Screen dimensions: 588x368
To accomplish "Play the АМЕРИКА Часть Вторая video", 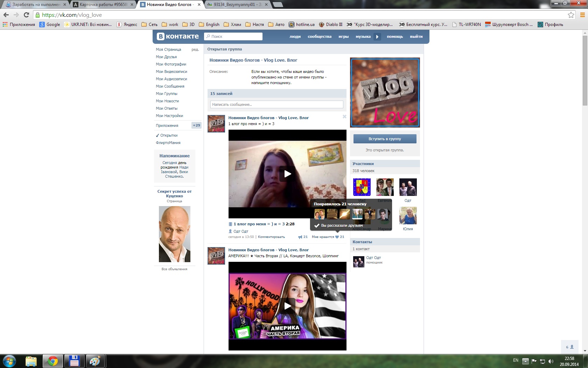I will pos(287,306).
